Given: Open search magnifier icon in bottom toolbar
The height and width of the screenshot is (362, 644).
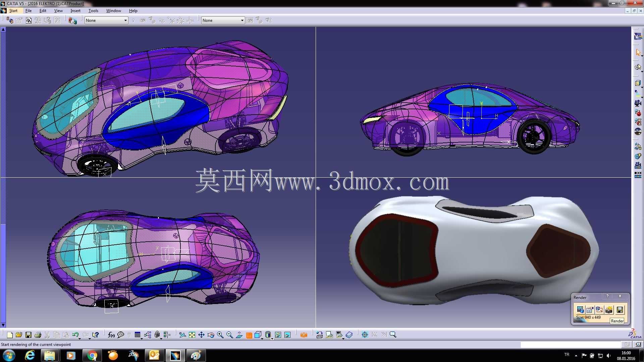Looking at the screenshot, I should coord(393,335).
